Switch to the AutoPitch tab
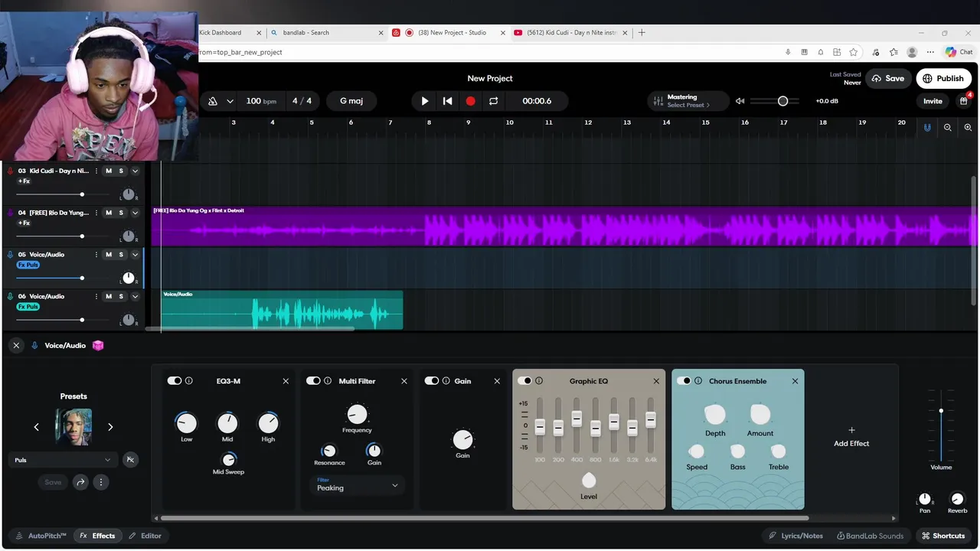The image size is (980, 551). [41, 536]
